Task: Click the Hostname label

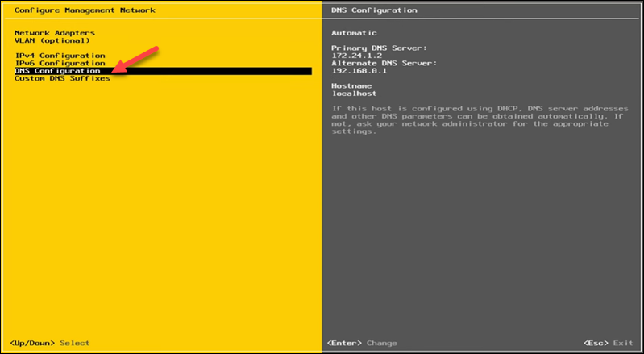Action: pos(351,85)
